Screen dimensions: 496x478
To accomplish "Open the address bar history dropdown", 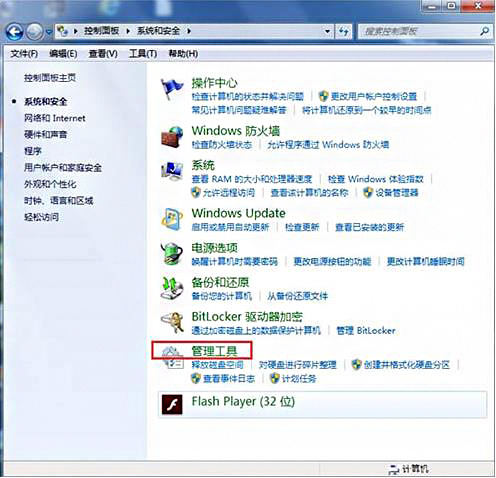I will coord(327,32).
